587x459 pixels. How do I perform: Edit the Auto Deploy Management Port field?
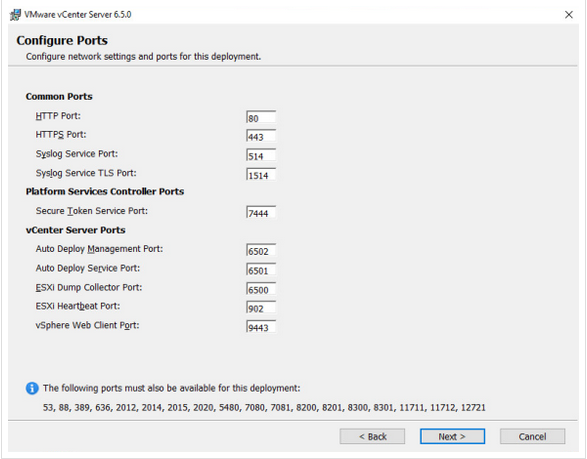pos(261,250)
